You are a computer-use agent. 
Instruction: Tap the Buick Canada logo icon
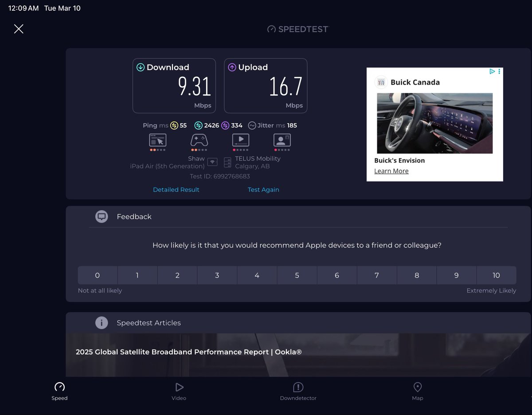pos(381,82)
